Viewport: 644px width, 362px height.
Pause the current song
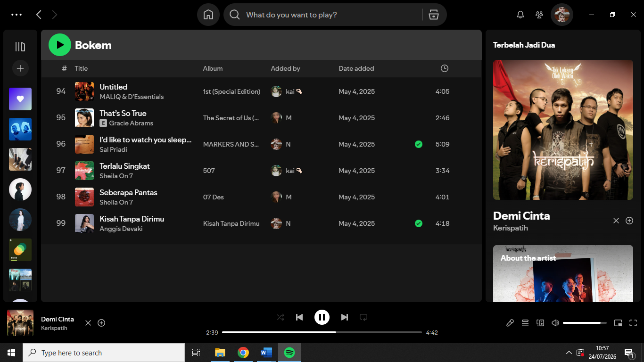point(322,317)
